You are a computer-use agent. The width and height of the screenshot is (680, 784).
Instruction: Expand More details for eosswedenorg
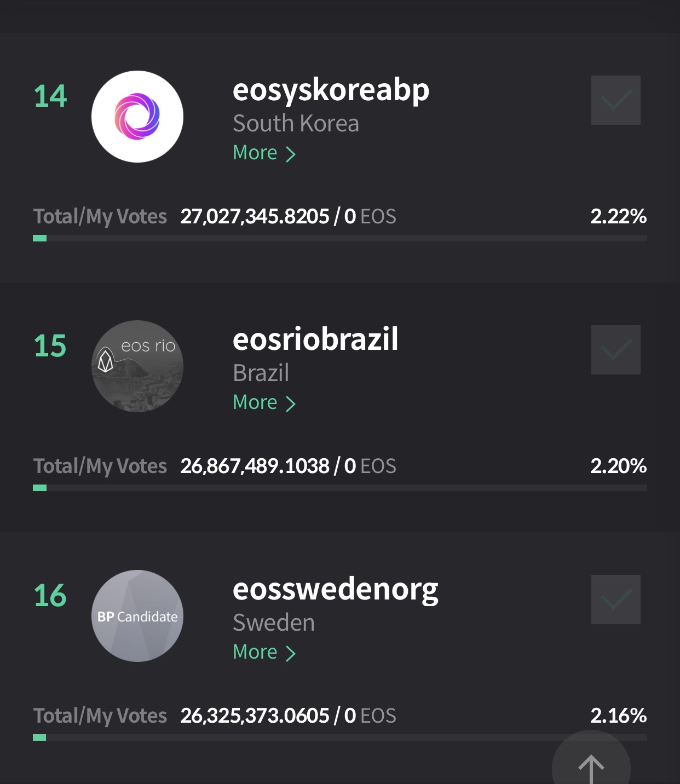point(264,652)
